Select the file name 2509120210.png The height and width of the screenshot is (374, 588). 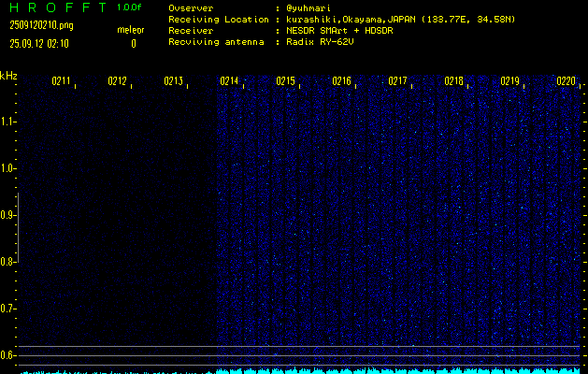(41, 25)
